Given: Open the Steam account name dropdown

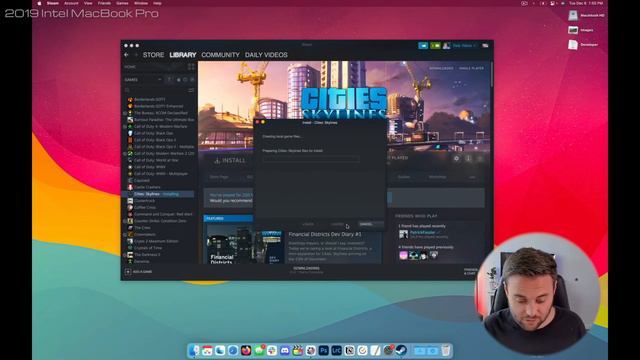Looking at the screenshot, I should pyautogui.click(x=463, y=46).
